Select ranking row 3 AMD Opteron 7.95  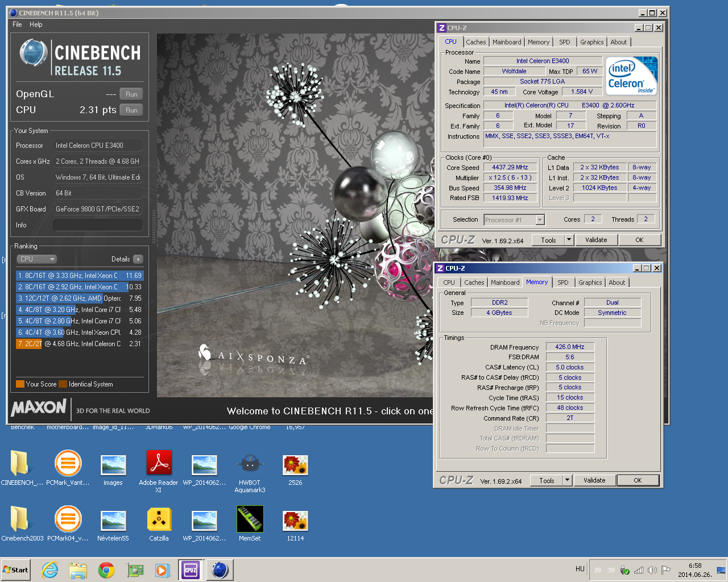[80, 298]
